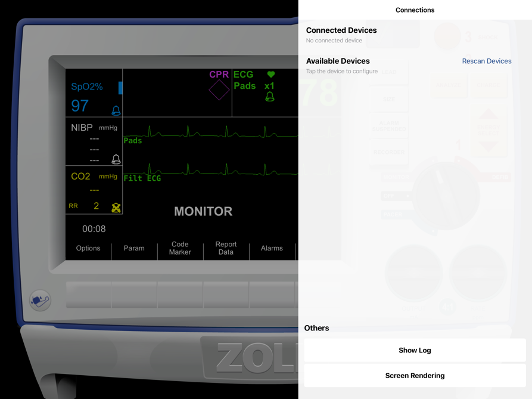Open Screen Rendering options
The width and height of the screenshot is (532, 399).
point(415,376)
